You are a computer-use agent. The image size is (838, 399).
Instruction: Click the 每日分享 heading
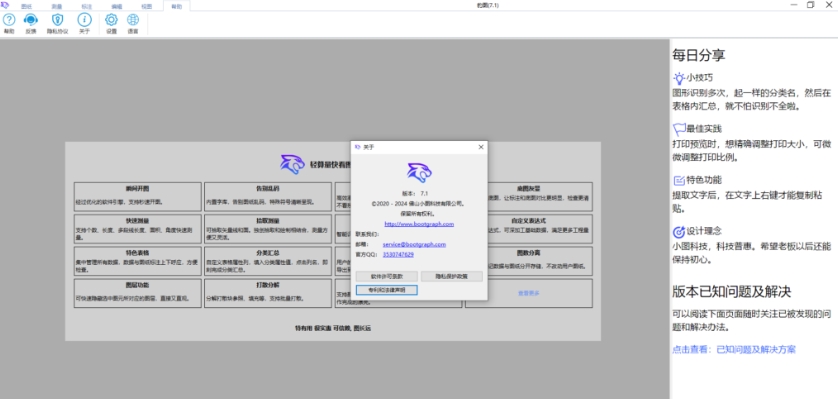699,55
